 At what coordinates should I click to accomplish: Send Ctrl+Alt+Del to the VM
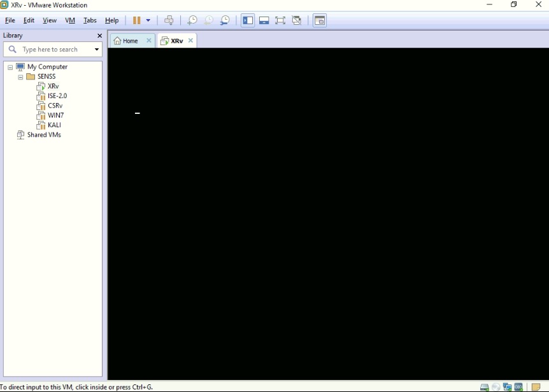coord(169,20)
